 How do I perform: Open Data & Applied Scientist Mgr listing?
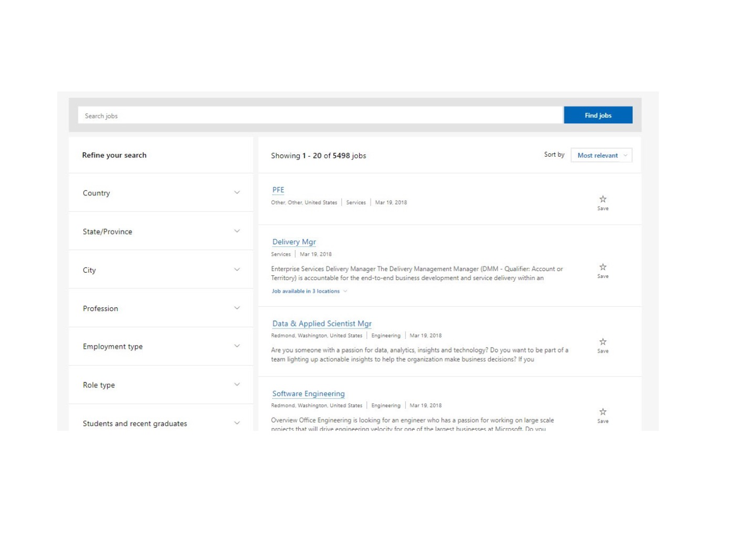click(322, 323)
